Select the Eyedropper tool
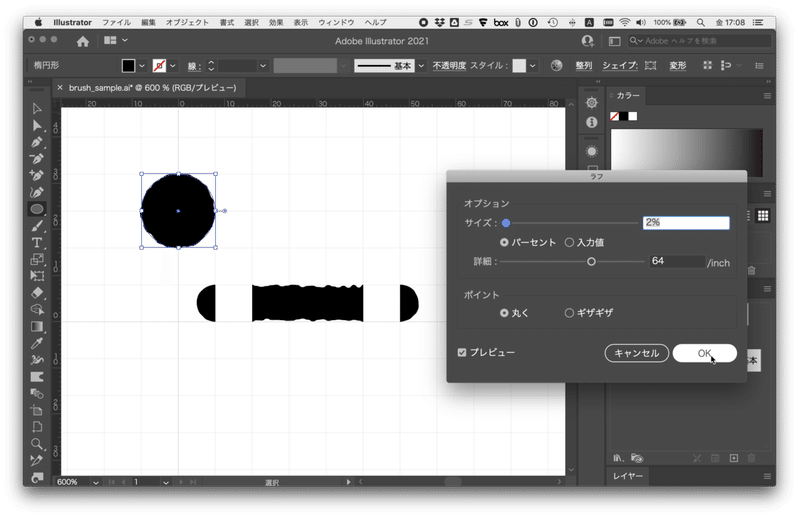Image resolution: width=800 pixels, height=518 pixels. pos(37,343)
